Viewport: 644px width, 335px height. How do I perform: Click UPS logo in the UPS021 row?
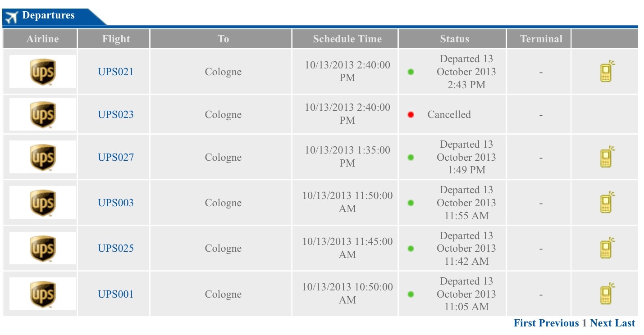click(42, 72)
